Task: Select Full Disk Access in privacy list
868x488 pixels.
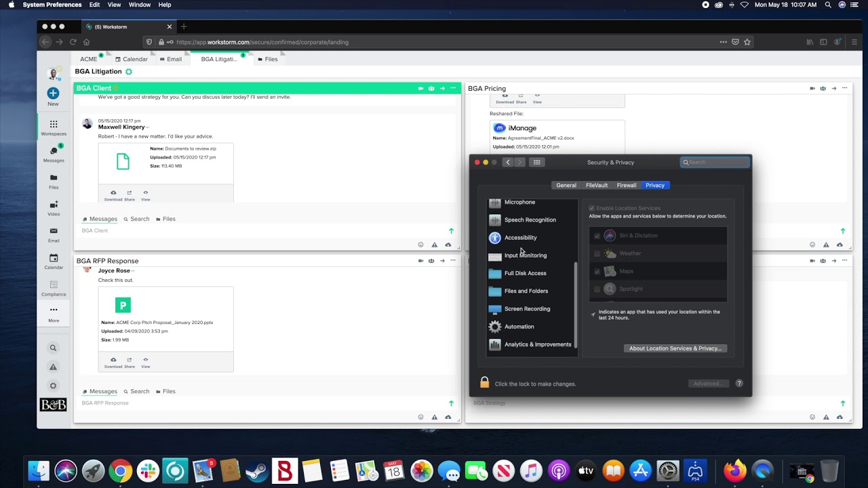Action: (533, 273)
